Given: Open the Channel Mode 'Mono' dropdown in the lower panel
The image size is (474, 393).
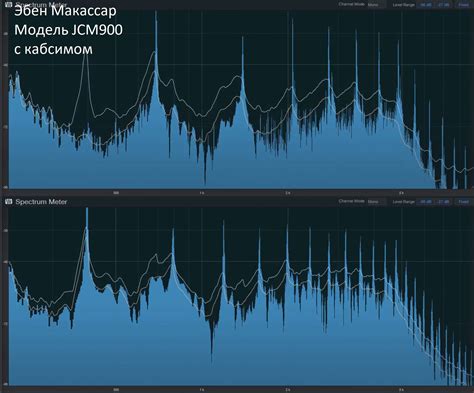Looking at the screenshot, I should (x=376, y=201).
